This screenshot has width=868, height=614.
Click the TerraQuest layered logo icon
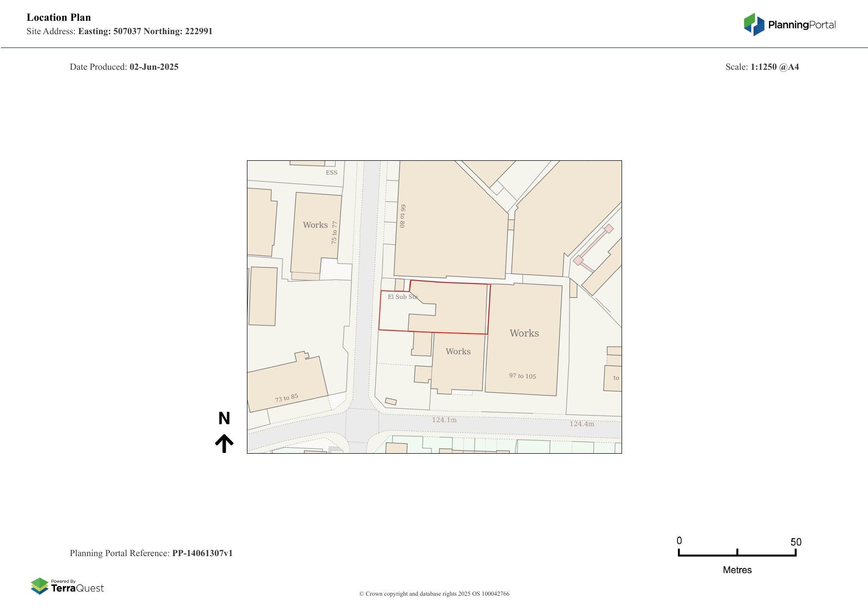coord(40,586)
